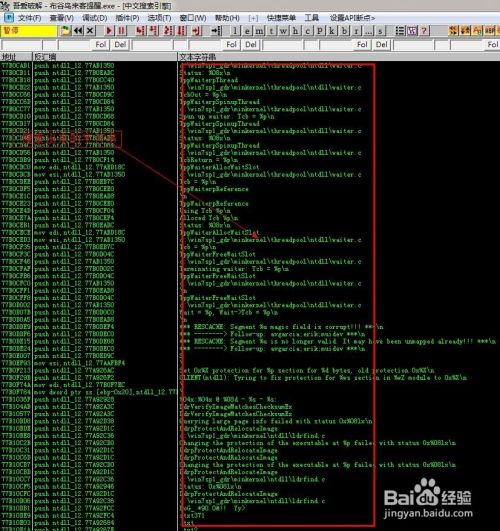Click the second Fol button in the bar
The height and width of the screenshot is (531, 500).
[232, 45]
